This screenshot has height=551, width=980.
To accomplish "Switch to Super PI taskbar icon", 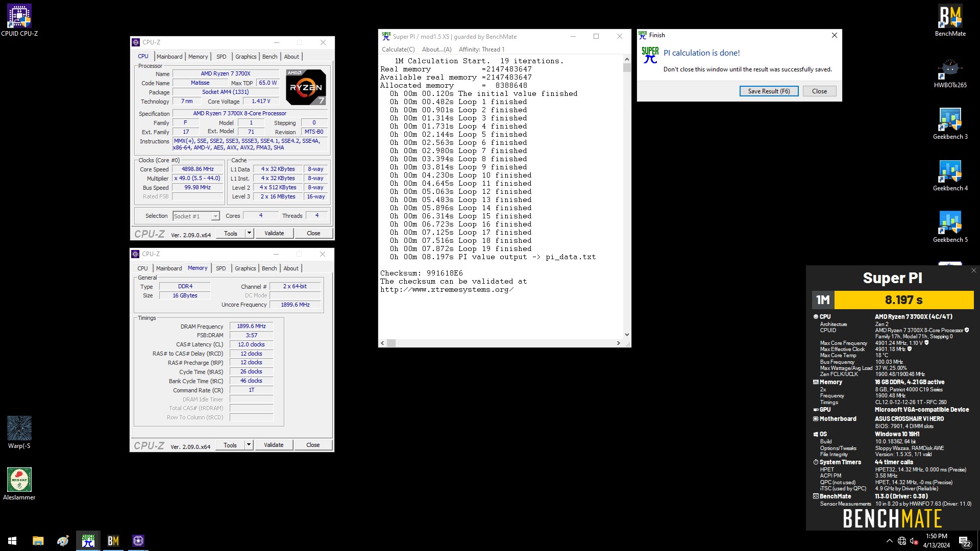I will coord(88,541).
